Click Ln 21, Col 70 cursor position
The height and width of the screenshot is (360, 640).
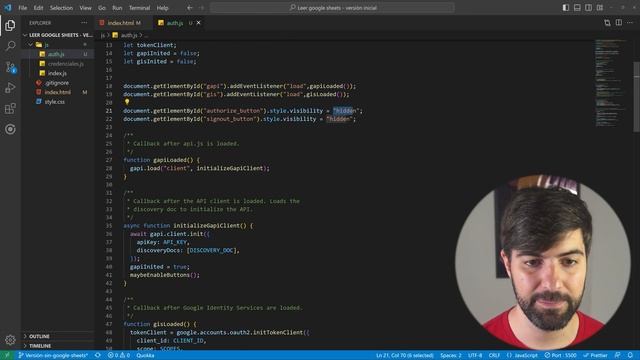tap(404, 355)
